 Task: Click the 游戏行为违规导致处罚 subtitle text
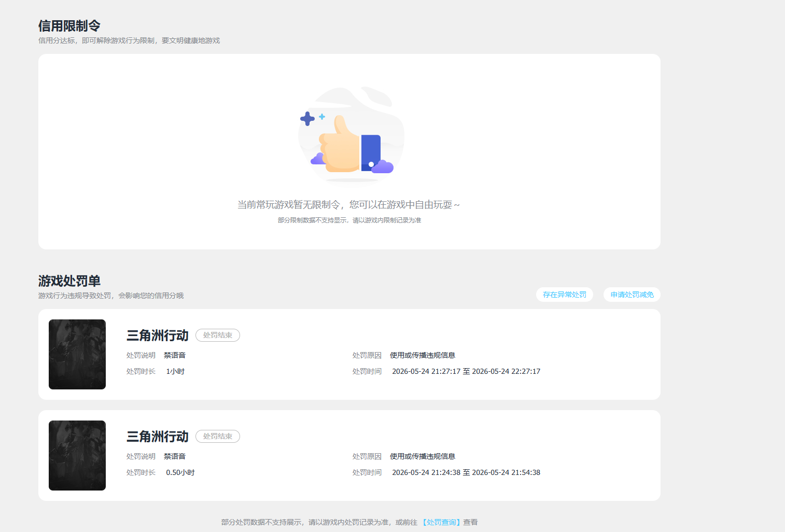(x=111, y=296)
